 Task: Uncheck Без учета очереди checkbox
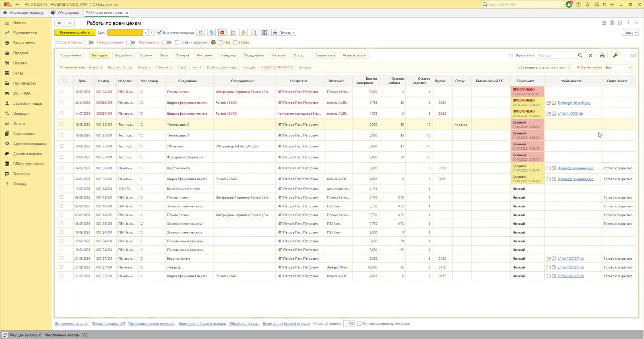click(x=160, y=33)
